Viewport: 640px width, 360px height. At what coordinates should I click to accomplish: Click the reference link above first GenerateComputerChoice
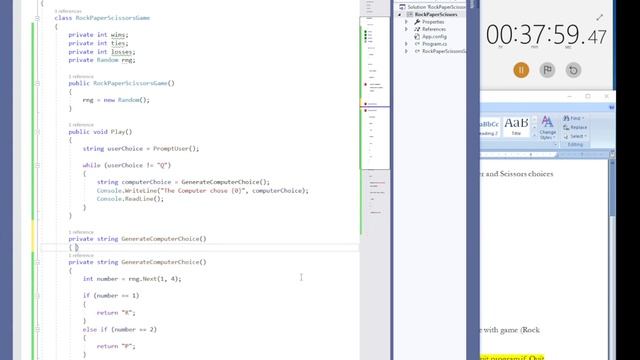(81, 232)
